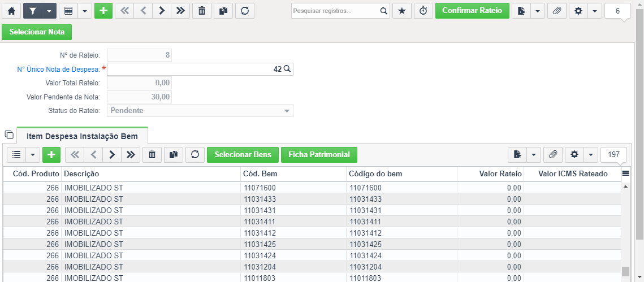Open settings gear in top toolbar

pos(578,11)
